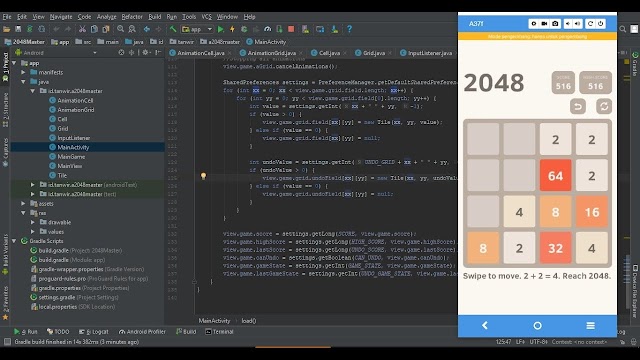Image resolution: width=640 pixels, height=360 pixels.
Task: Click the yellow intention lightbulb in editor
Action: pyautogui.click(x=203, y=176)
